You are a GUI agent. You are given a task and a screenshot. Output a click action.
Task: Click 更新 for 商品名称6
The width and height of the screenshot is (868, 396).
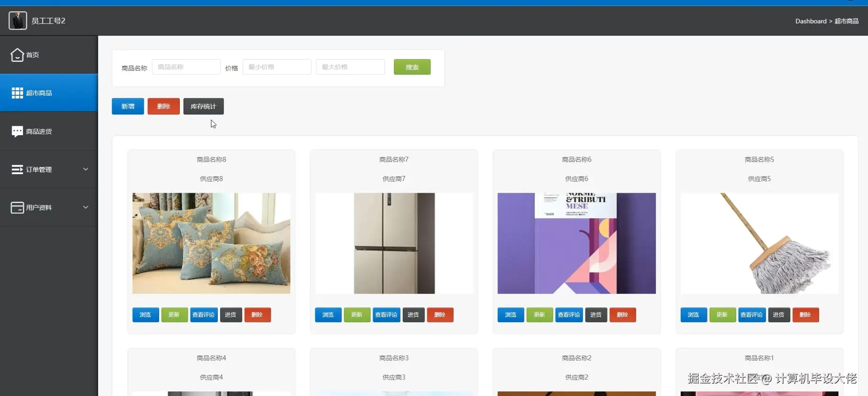coord(539,315)
